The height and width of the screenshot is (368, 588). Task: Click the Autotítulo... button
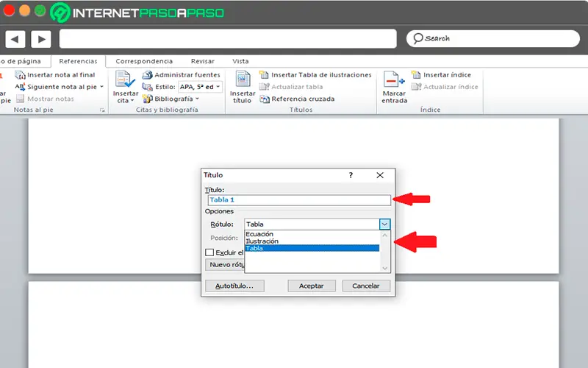pyautogui.click(x=234, y=286)
